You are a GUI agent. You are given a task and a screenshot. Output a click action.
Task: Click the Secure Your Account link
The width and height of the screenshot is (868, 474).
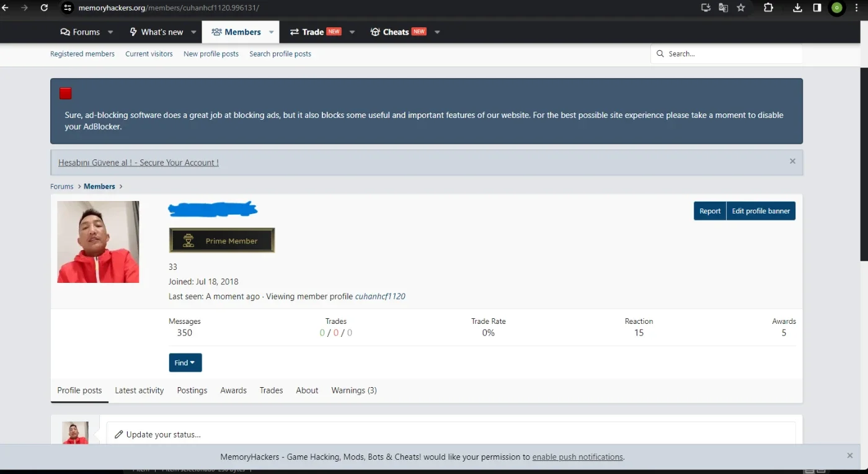tap(138, 163)
